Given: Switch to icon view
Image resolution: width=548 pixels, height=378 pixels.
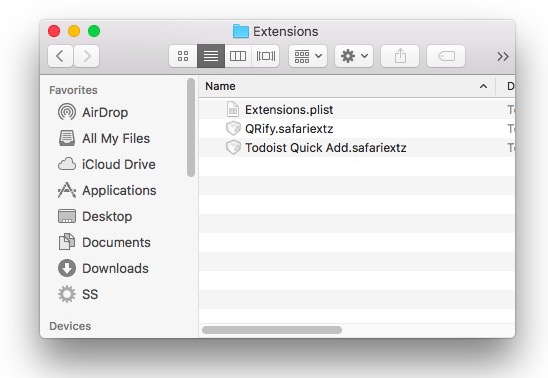Looking at the screenshot, I should click(183, 56).
